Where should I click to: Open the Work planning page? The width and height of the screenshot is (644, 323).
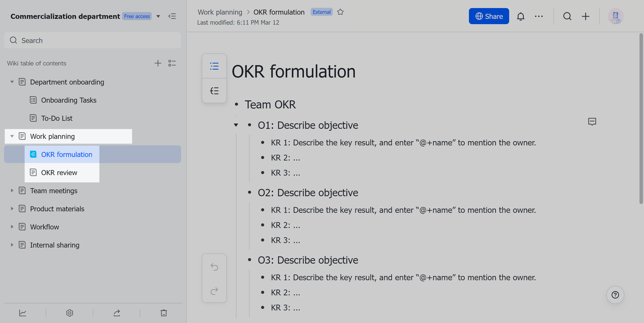[x=52, y=136]
